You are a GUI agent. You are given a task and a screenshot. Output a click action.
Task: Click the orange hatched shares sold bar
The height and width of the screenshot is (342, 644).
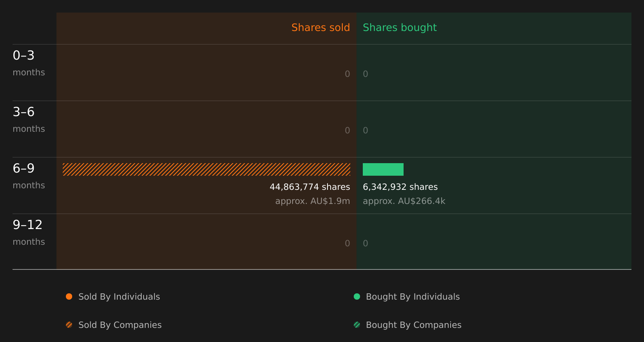(x=206, y=169)
